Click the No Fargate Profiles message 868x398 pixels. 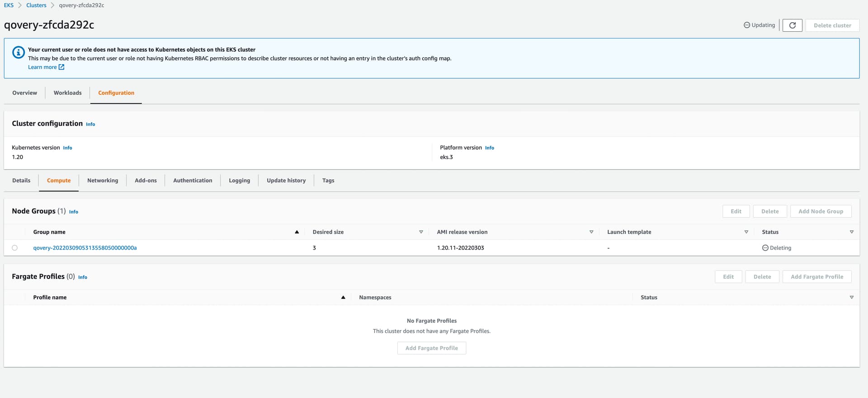coord(432,321)
